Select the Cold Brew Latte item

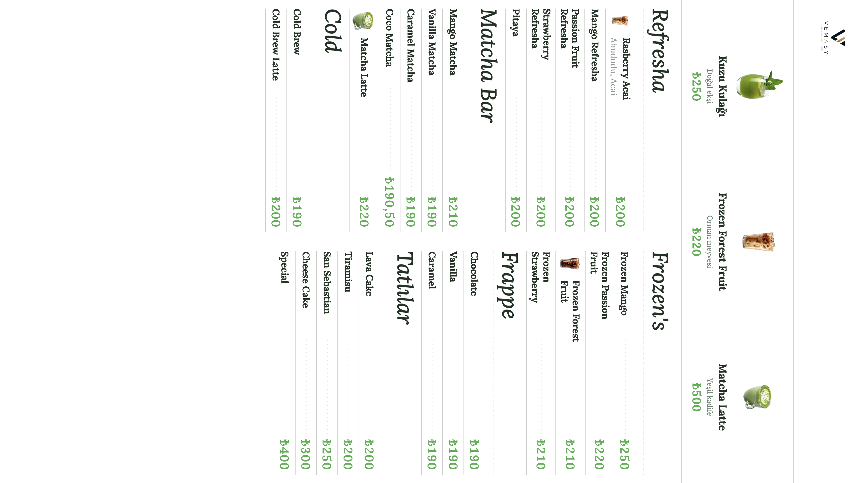[276, 45]
